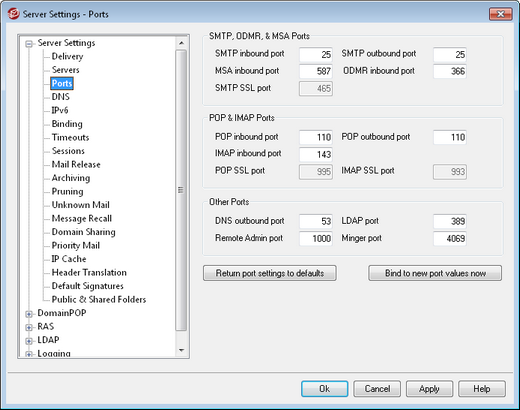Open the Archiving tree item
The width and height of the screenshot is (520, 410).
coord(71,178)
